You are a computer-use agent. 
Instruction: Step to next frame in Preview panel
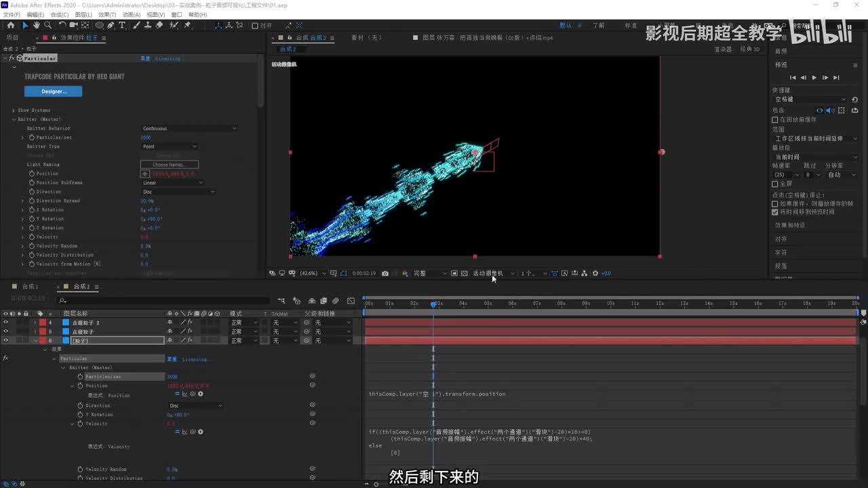pyautogui.click(x=825, y=77)
